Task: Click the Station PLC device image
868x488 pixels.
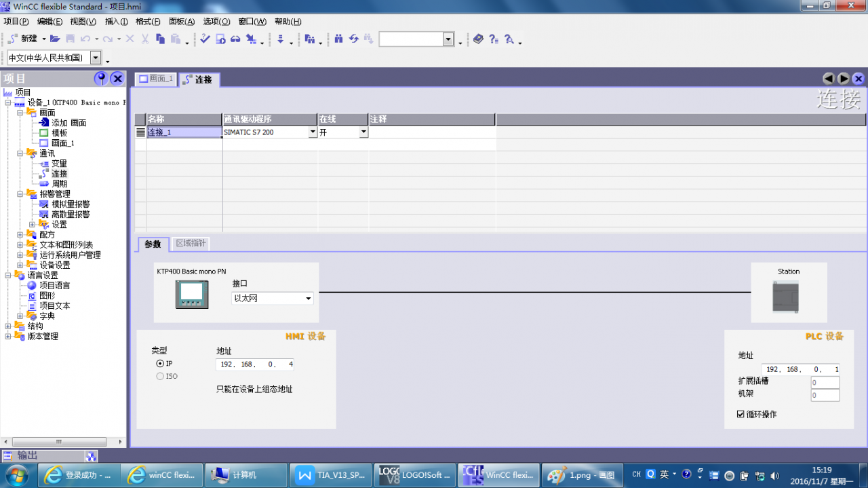Action: tap(786, 297)
